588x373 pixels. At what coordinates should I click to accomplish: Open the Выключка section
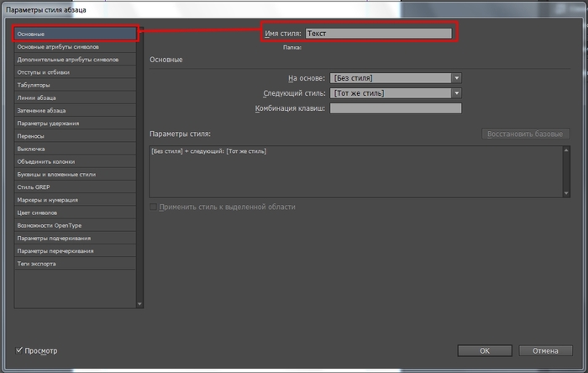point(75,149)
